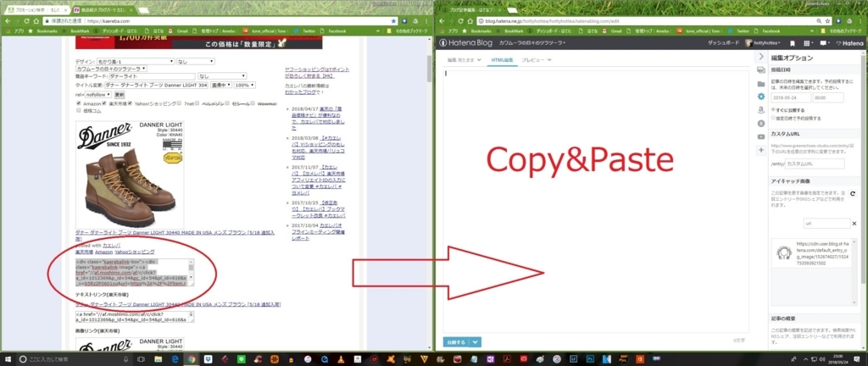Check the Wowma! checkbox
Image resolution: width=868 pixels, height=366 pixels.
coord(253,103)
